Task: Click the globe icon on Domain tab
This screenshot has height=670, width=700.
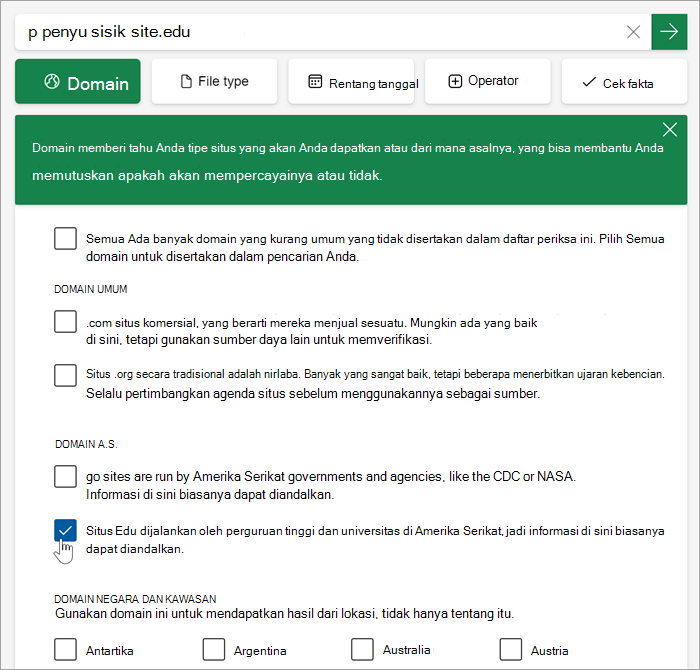Action: tap(52, 82)
